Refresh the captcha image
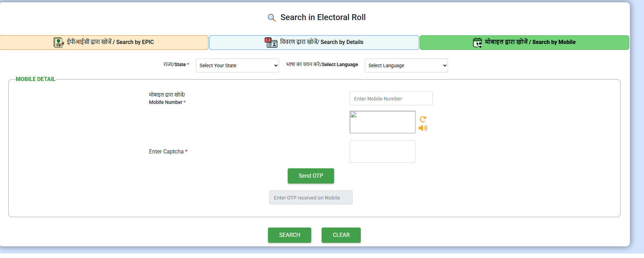This screenshot has width=644, height=258. tap(423, 119)
